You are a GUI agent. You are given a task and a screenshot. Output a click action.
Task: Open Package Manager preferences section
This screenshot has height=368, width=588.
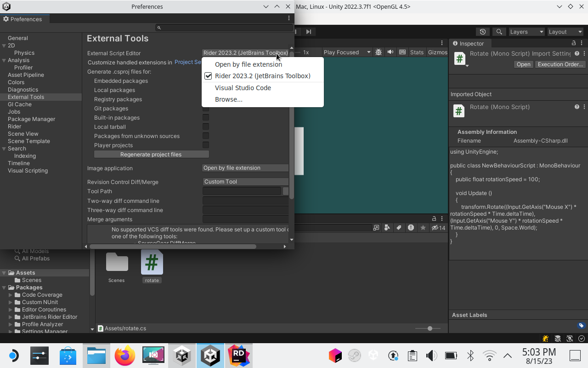coord(31,119)
